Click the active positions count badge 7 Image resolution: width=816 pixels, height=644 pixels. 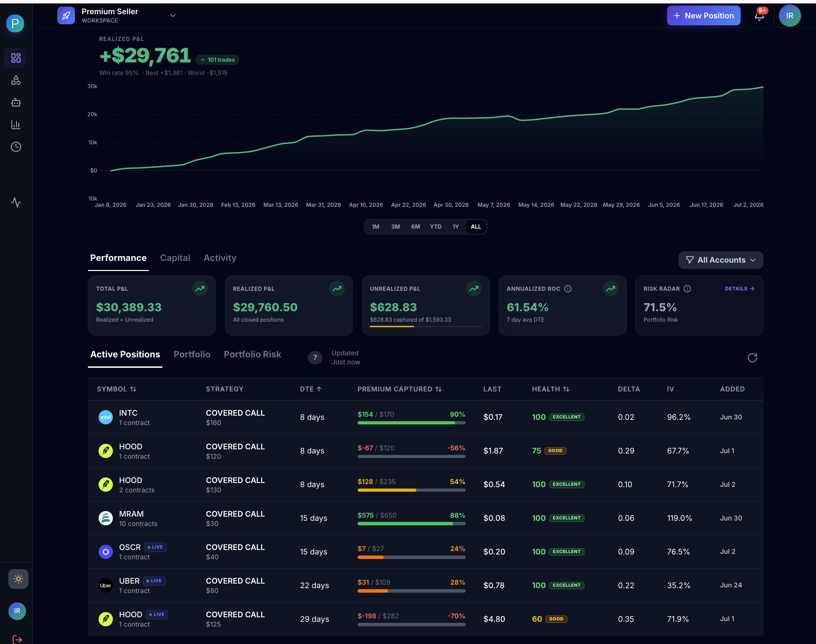tap(315, 357)
